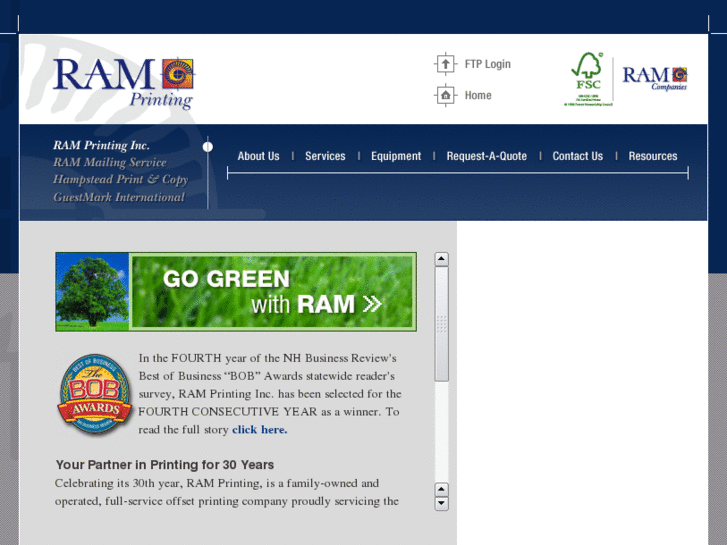Click the white dot marker beside RAM Printing Inc.
This screenshot has height=545, width=727.
[208, 147]
